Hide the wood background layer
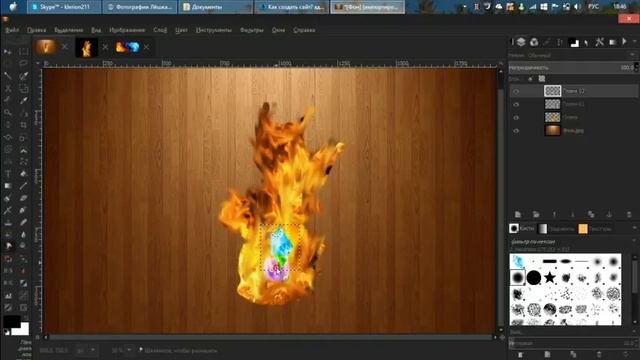Screen dimensions: 640x360 516,131
